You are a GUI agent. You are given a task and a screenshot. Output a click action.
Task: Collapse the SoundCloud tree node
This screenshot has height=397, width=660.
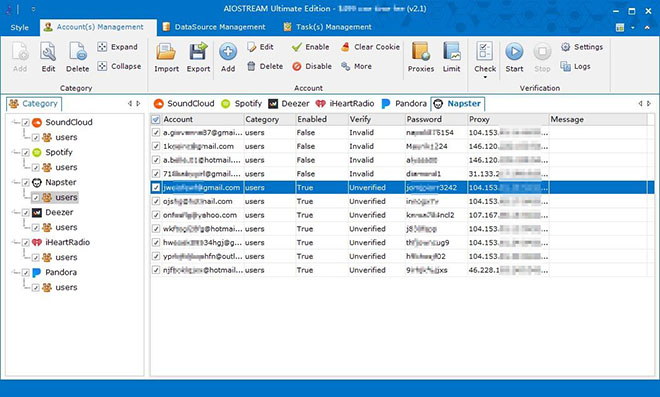16,123
